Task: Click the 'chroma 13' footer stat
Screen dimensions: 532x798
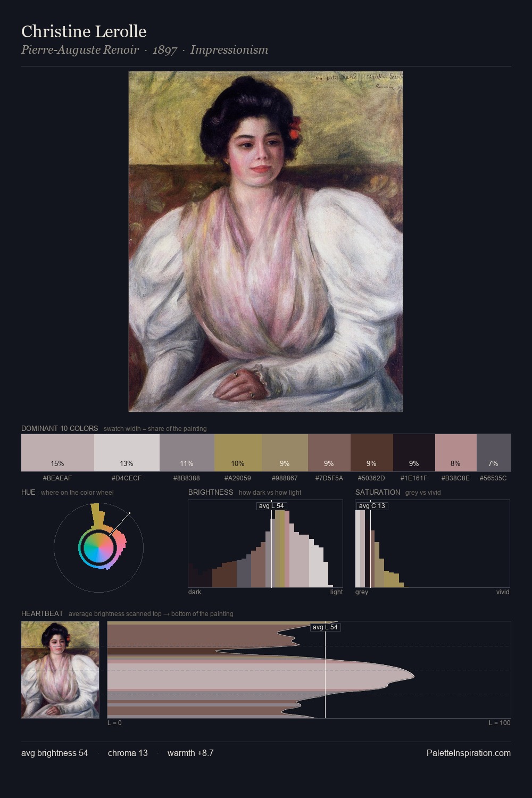Action: click(x=128, y=753)
